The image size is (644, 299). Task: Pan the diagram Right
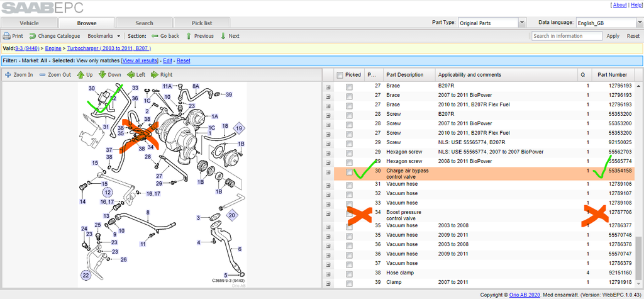[162, 74]
